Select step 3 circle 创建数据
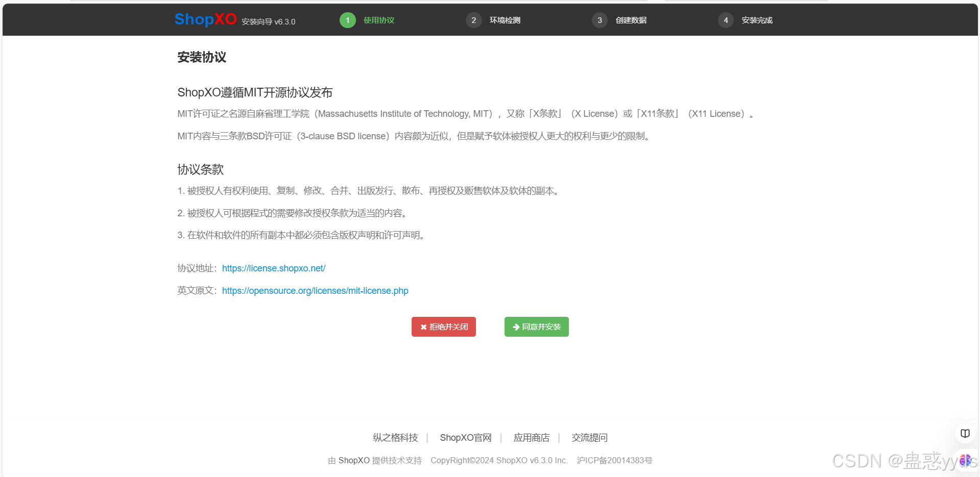Viewport: 980px width, 477px height. pyautogui.click(x=600, y=20)
